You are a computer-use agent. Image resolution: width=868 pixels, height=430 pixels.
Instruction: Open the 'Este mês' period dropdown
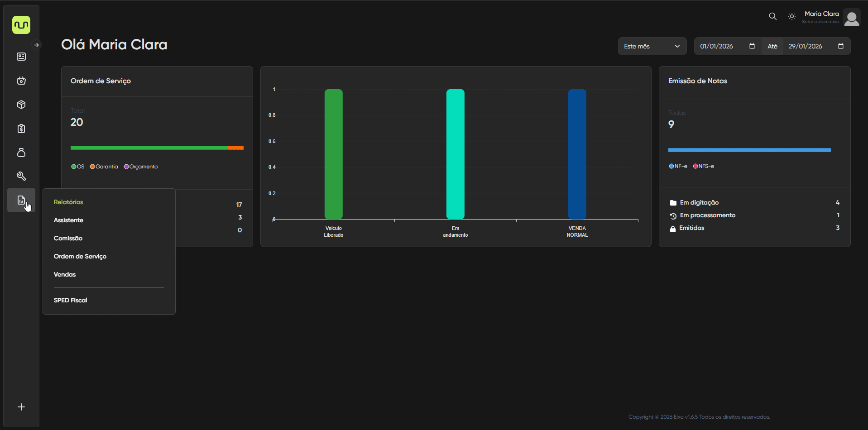652,46
